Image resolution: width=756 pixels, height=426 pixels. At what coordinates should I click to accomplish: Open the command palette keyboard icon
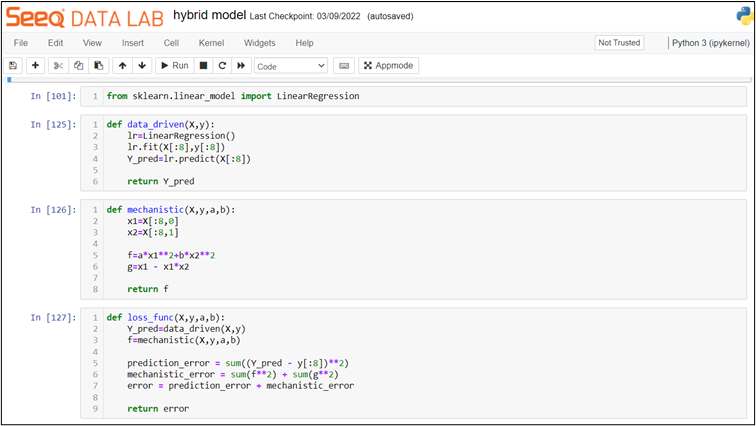[344, 66]
